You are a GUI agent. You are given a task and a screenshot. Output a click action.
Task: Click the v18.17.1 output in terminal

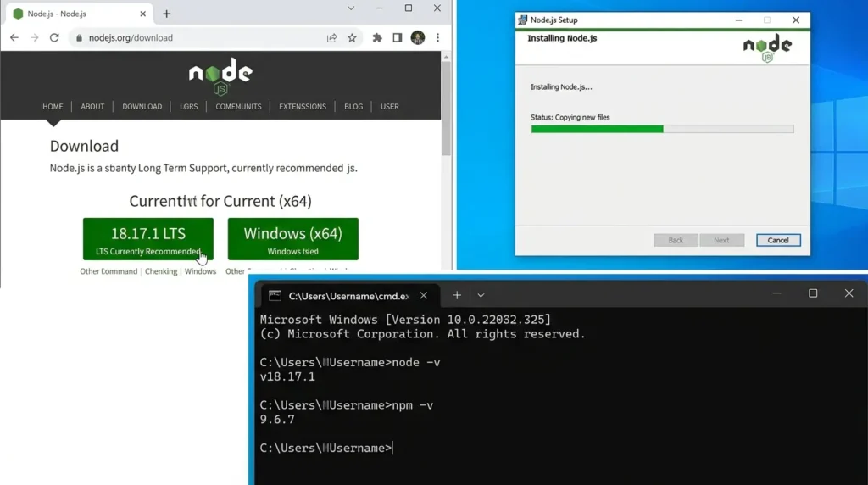[x=287, y=376]
